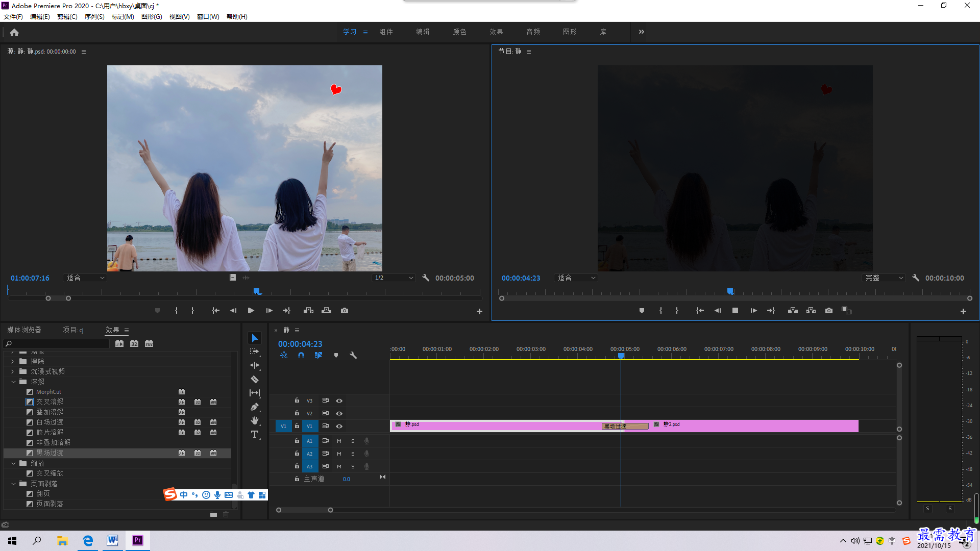This screenshot has height=551, width=980.
Task: Switch to 编辑 workspace tab
Action: point(423,32)
